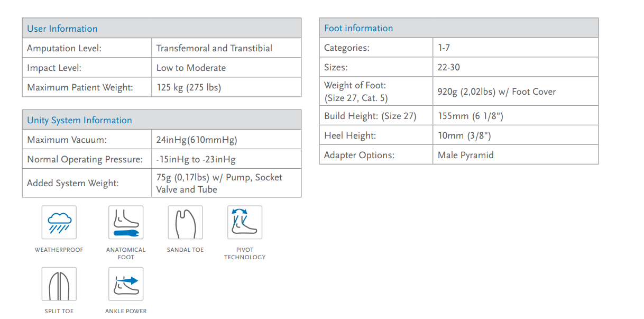Click the SPLIT TOE caption text
Image resolution: width=644 pixels, height=319 pixels.
coord(59,311)
